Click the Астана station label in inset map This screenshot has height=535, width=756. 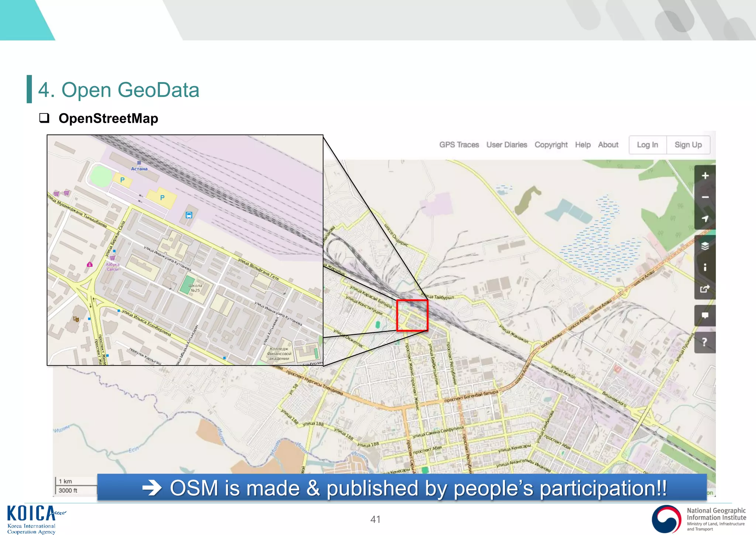click(x=139, y=168)
